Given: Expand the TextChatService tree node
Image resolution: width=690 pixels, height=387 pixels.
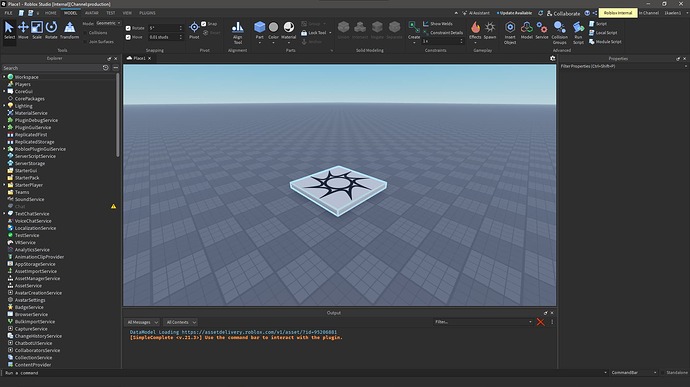Looking at the screenshot, I should point(4,214).
